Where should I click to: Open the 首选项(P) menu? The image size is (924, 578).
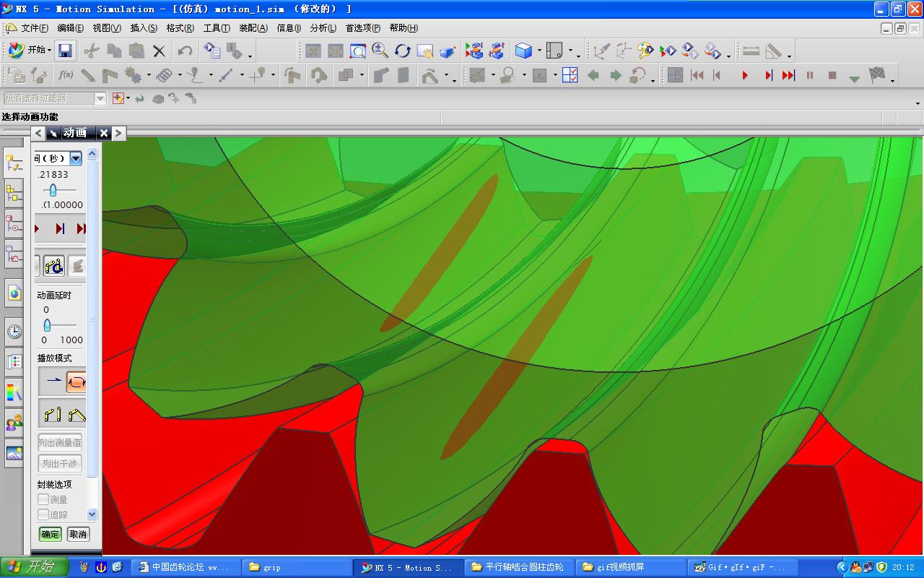tap(362, 28)
